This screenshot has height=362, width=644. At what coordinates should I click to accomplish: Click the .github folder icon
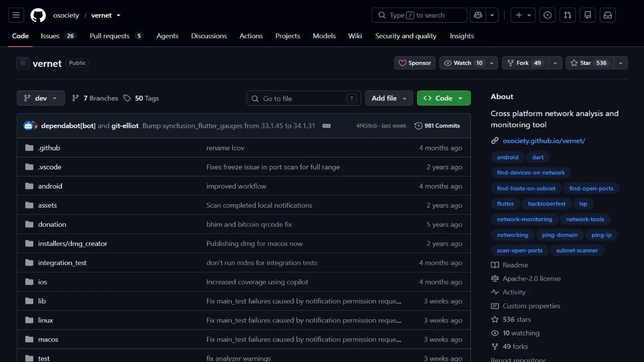pyautogui.click(x=29, y=148)
